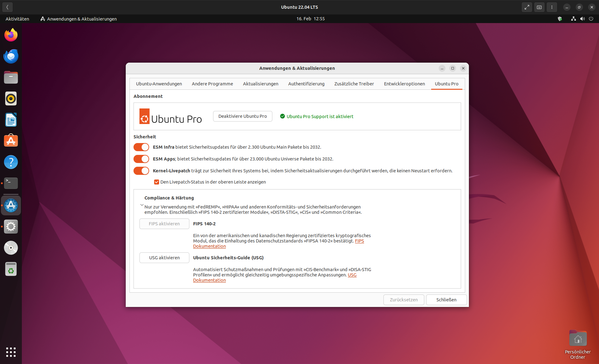Switch to the Aktualisierungen tab

[261, 84]
